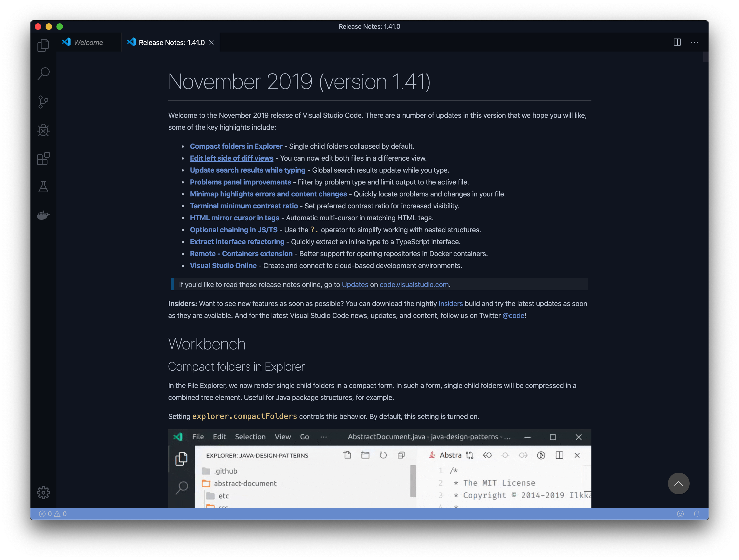This screenshot has width=739, height=560.
Task: Open More Actions ellipsis in editor toolbar
Action: pyautogui.click(x=694, y=42)
